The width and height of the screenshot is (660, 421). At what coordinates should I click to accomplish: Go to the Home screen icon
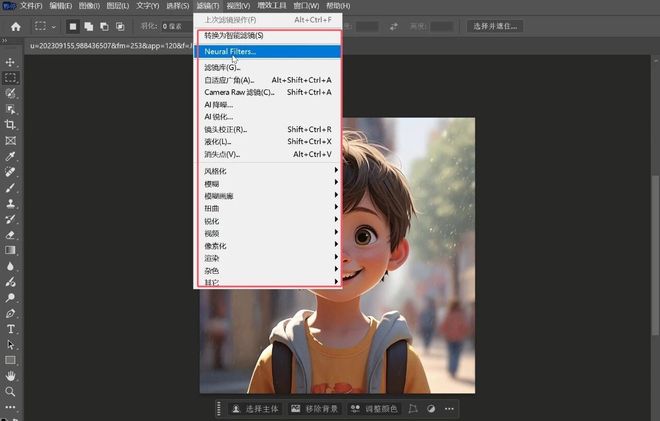point(16,27)
